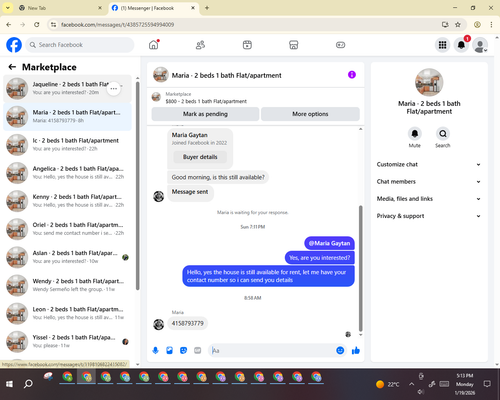This screenshot has width=500, height=400.
Task: Bookmark this page with the star icon
Action: [458, 25]
